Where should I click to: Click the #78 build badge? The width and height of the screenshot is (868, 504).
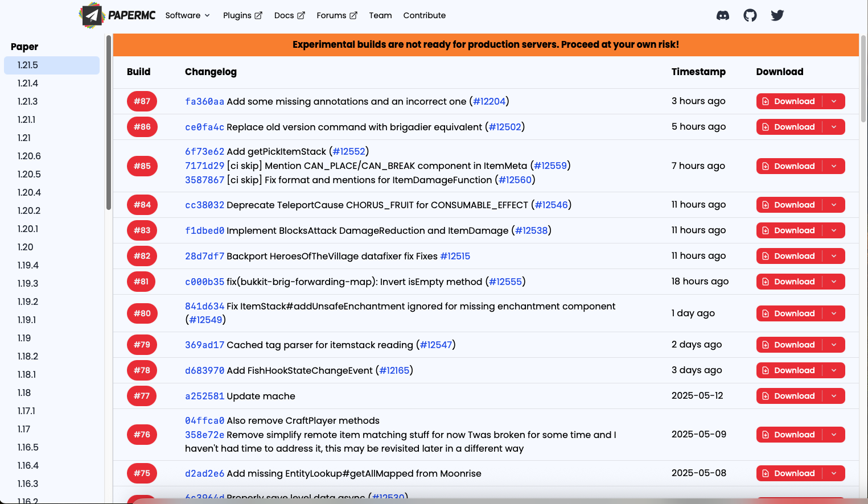click(142, 370)
